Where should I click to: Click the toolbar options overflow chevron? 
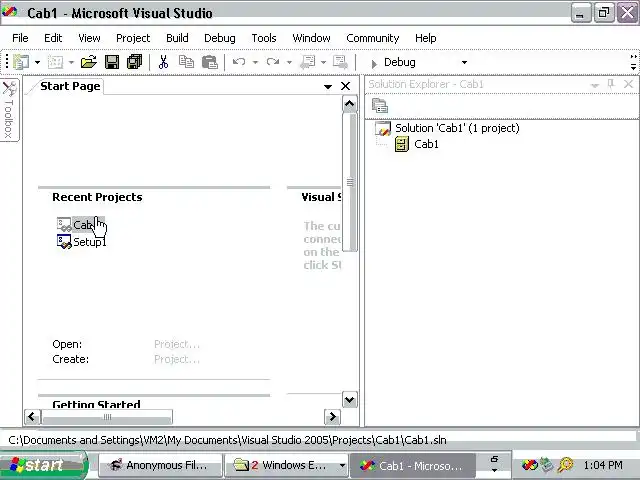633,62
